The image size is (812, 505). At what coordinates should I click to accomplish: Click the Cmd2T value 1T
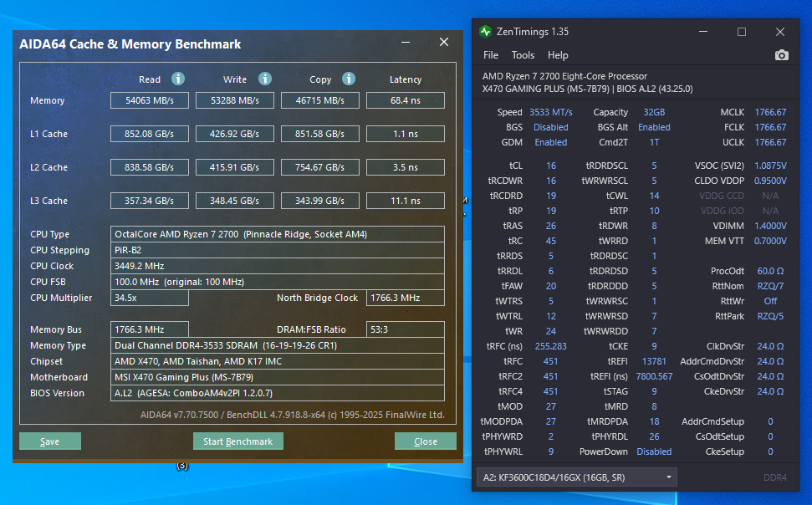(x=654, y=142)
